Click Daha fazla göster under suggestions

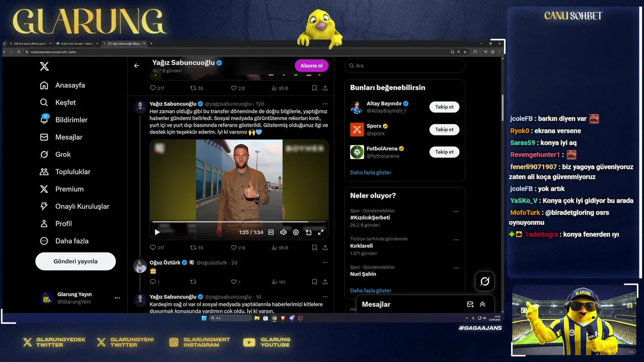[370, 172]
